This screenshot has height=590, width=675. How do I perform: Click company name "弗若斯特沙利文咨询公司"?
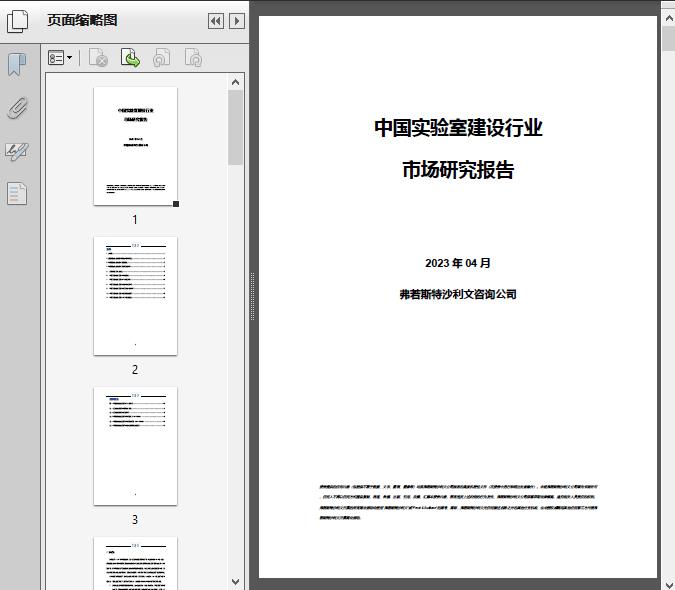[x=458, y=294]
